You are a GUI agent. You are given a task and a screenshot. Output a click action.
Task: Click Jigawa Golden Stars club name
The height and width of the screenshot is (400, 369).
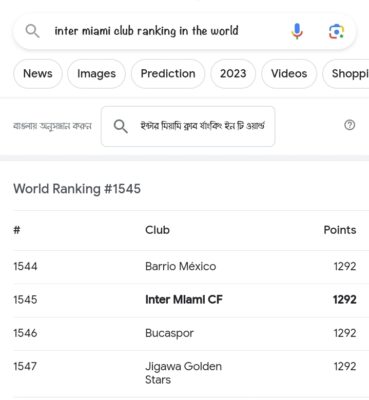click(x=183, y=373)
